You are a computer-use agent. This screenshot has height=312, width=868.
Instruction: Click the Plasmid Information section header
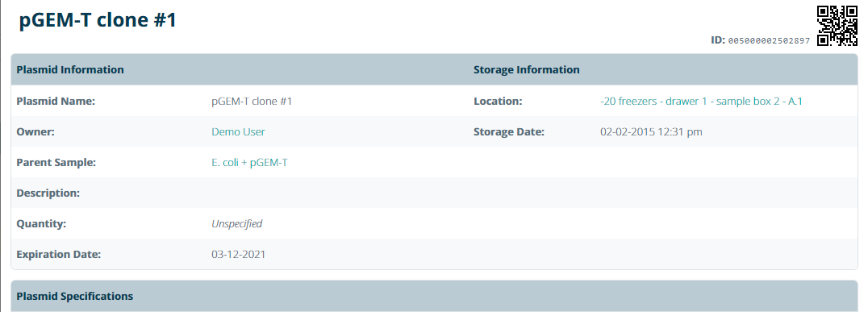point(70,69)
